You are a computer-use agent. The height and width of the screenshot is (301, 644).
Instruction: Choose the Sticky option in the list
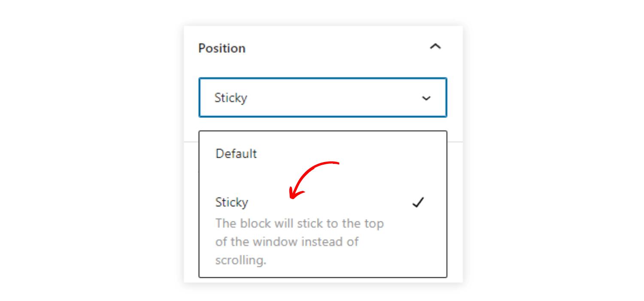click(x=232, y=202)
